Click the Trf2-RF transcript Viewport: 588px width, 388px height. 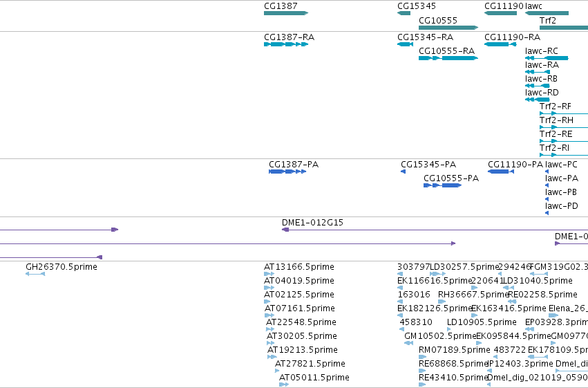point(564,113)
